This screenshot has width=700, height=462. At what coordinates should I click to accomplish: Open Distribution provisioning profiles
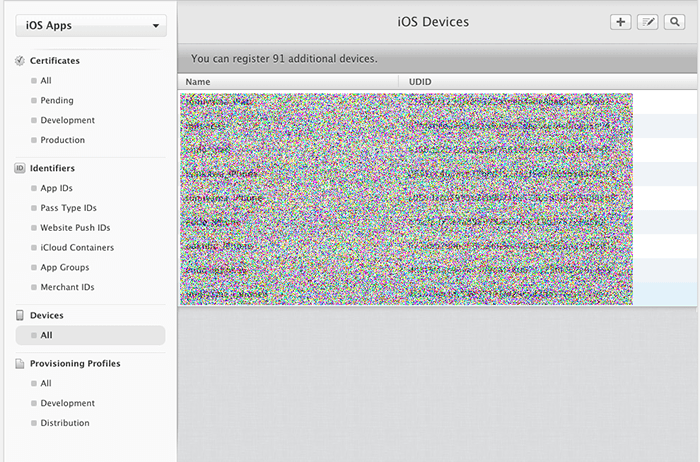click(65, 423)
